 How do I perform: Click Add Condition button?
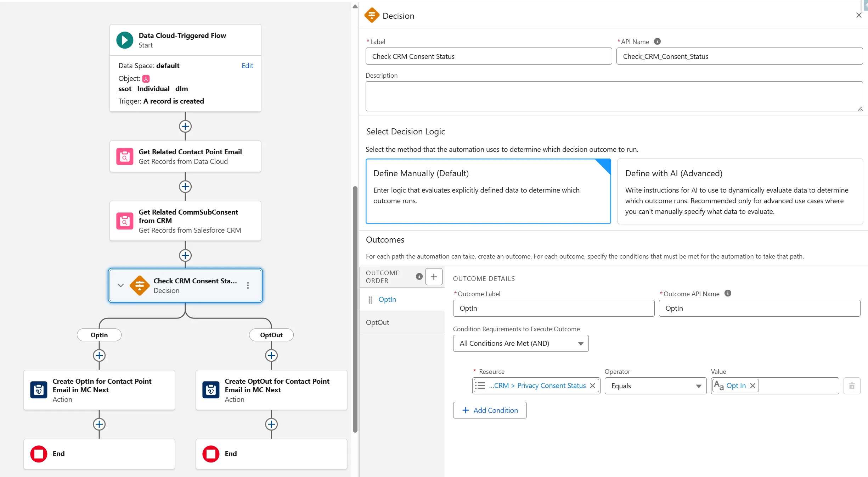coord(490,410)
